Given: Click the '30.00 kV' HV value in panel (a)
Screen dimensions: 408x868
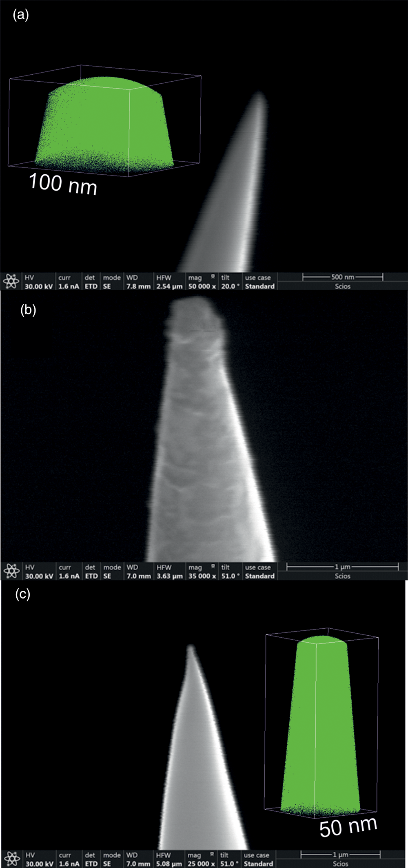Looking at the screenshot, I should pos(39,286).
